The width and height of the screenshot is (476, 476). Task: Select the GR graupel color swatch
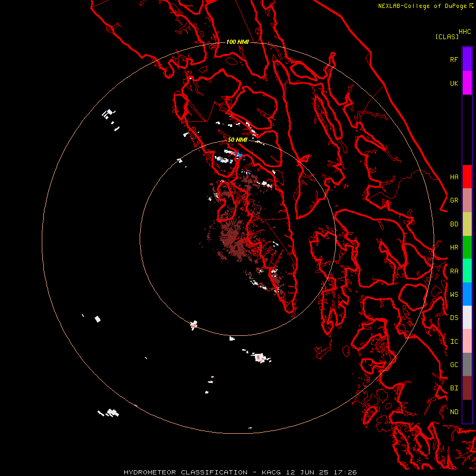467,200
